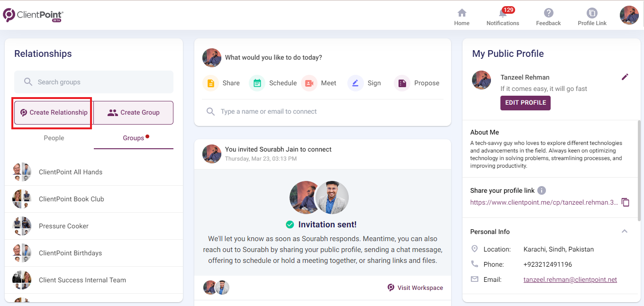Click the Schedule label

point(283,83)
